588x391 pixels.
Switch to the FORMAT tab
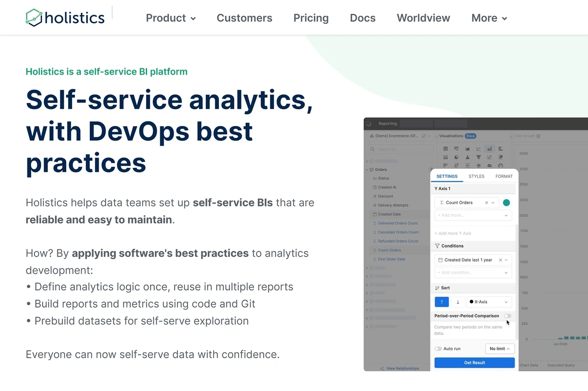point(504,176)
